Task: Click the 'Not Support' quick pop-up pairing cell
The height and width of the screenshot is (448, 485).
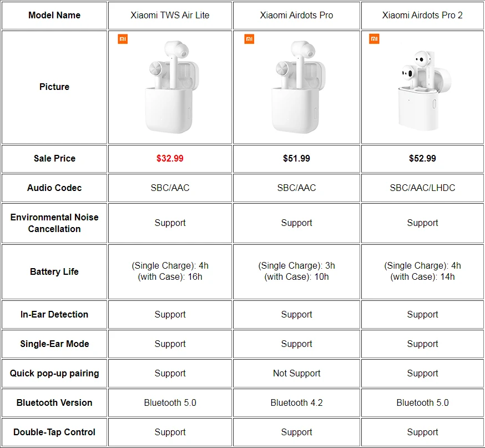Action: pyautogui.click(x=296, y=373)
